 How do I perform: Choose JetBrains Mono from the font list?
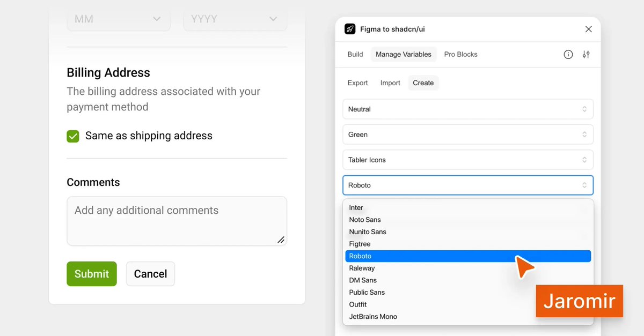pyautogui.click(x=468, y=317)
